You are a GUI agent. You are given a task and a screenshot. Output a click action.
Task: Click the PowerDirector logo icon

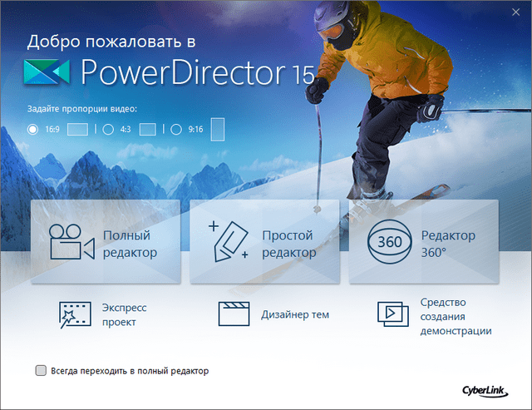click(47, 72)
